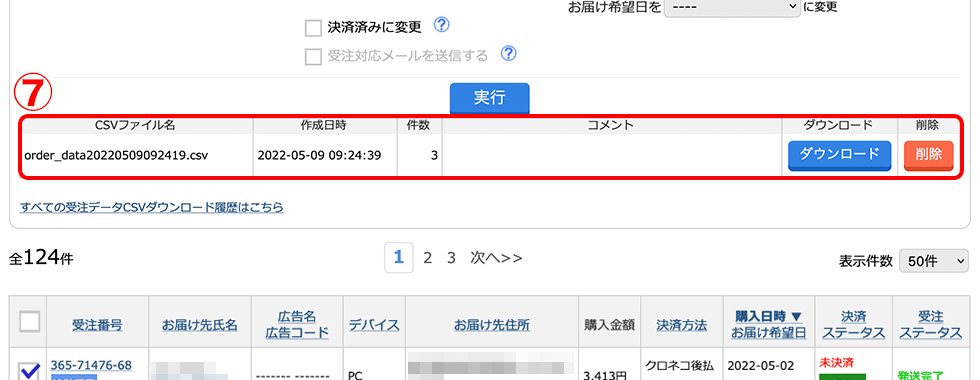
Task: Sort by 購入日時 column header
Action: (768, 318)
